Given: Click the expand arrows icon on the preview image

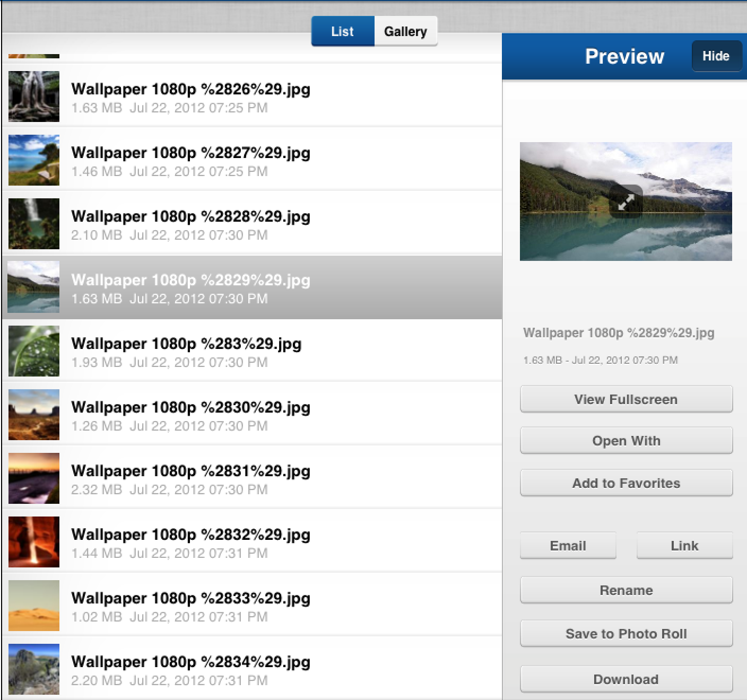Looking at the screenshot, I should point(626,202).
